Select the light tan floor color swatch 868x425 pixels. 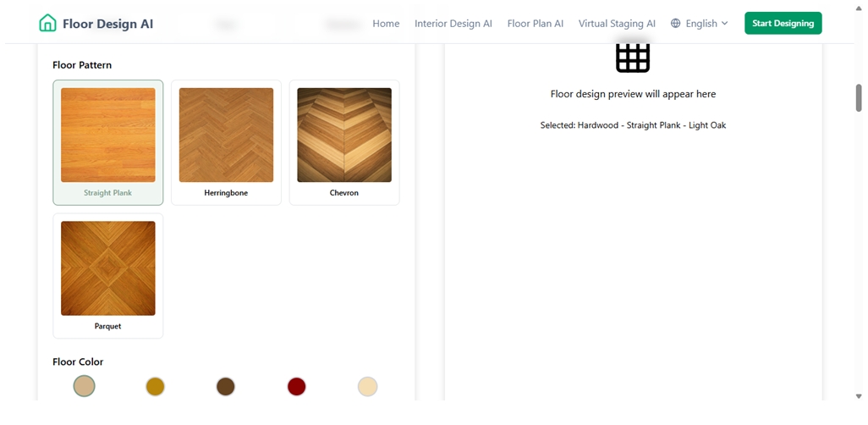84,386
